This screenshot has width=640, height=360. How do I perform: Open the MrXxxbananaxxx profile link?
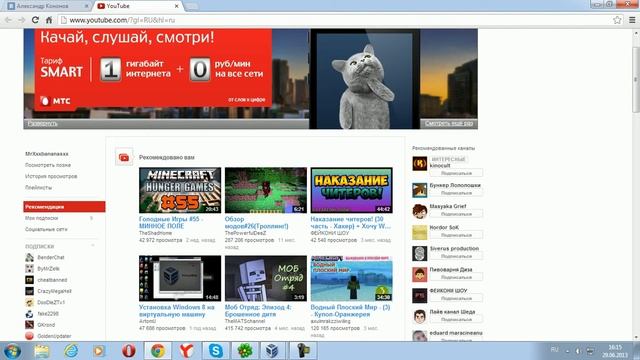tap(47, 154)
